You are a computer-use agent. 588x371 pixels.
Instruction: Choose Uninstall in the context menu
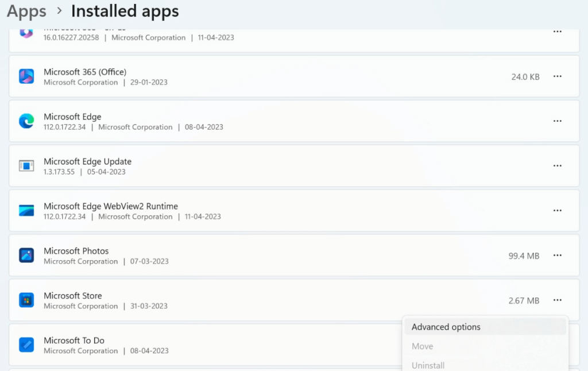click(x=428, y=365)
